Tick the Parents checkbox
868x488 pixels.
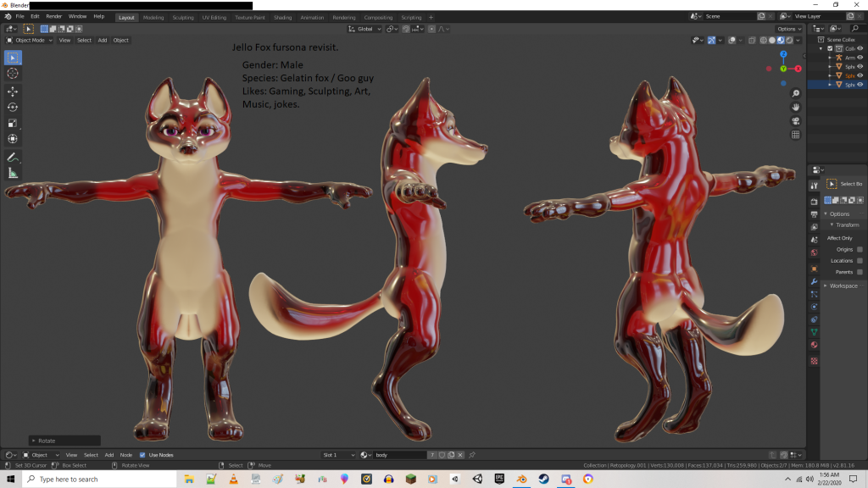(860, 272)
